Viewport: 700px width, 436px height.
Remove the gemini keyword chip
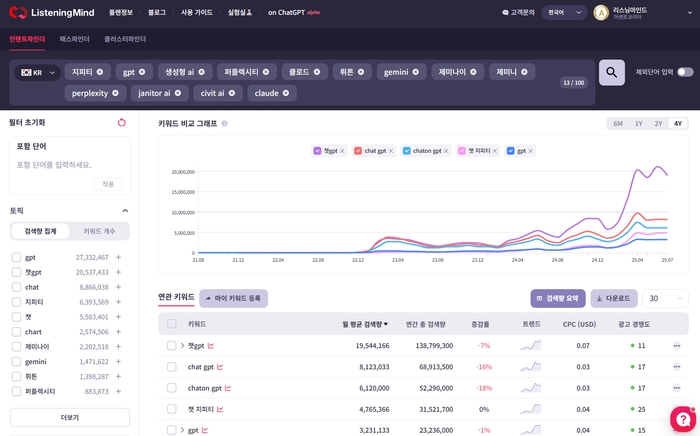[x=416, y=72]
